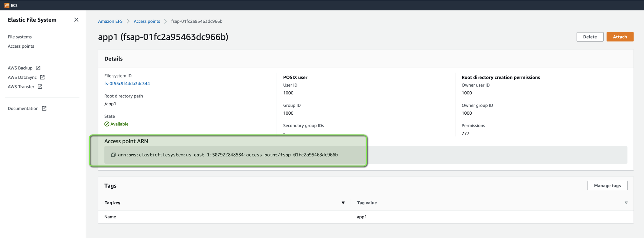This screenshot has height=238, width=644.
Task: Sort by Tag value column arrow
Action: (626, 203)
